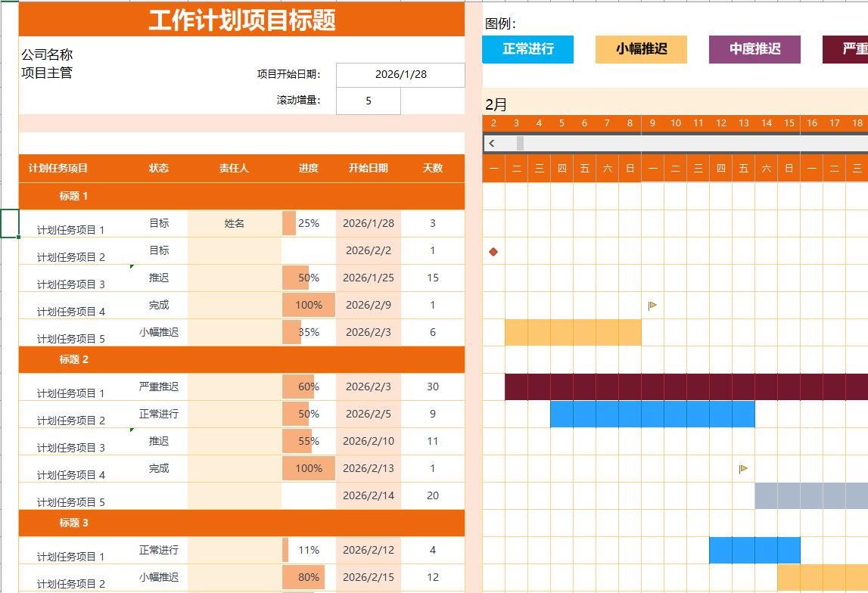Click the 严重推迟 status cell with 60% progress

click(x=159, y=387)
